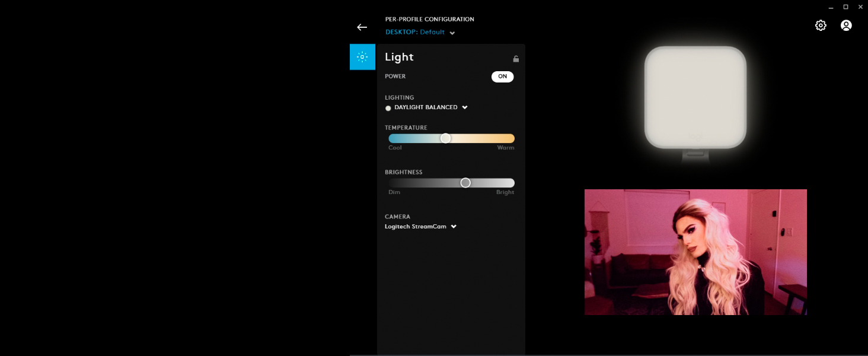Open the user account profile icon

[846, 26]
